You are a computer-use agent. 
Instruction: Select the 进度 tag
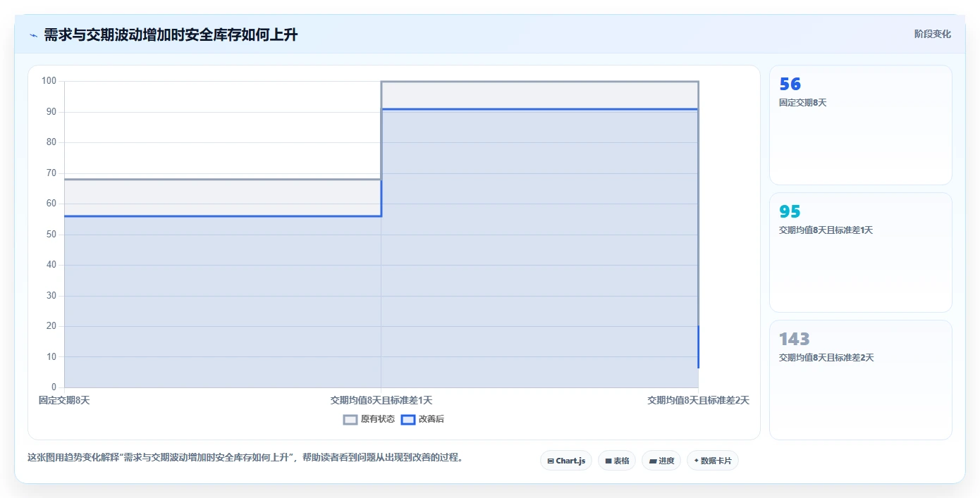coord(661,461)
